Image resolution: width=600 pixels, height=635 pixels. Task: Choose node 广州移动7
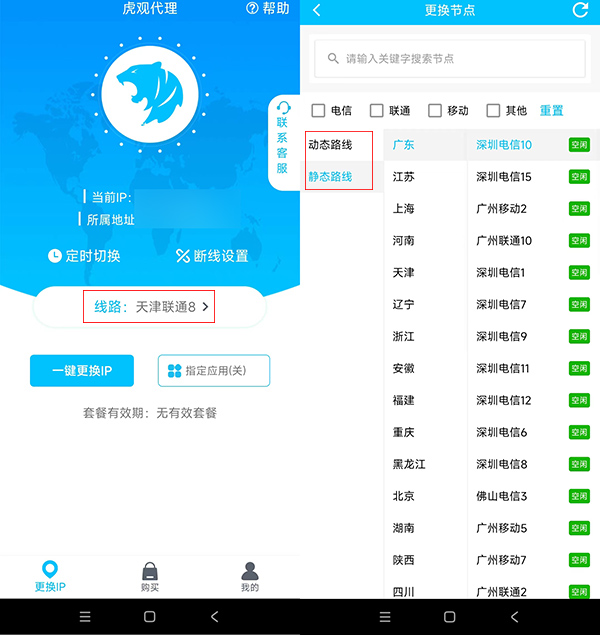pos(501,560)
